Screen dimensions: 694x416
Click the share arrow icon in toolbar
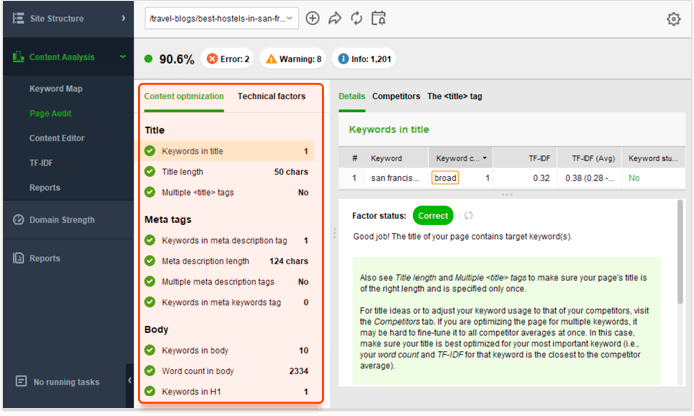click(x=335, y=18)
